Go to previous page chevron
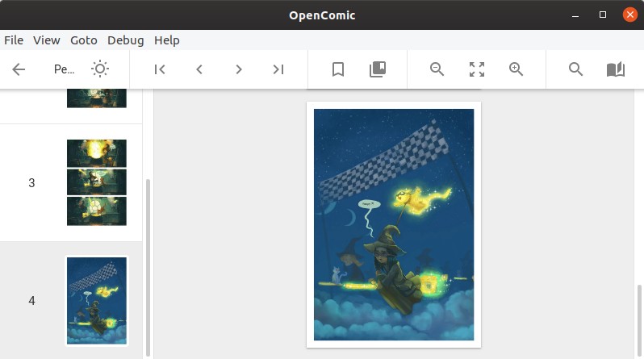Screen dimensions: 644x359 pos(199,69)
